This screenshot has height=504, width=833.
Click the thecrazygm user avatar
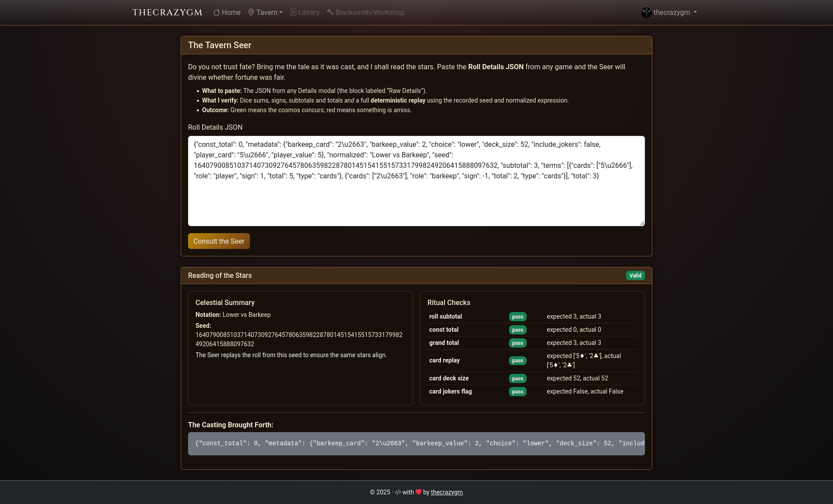tap(646, 13)
